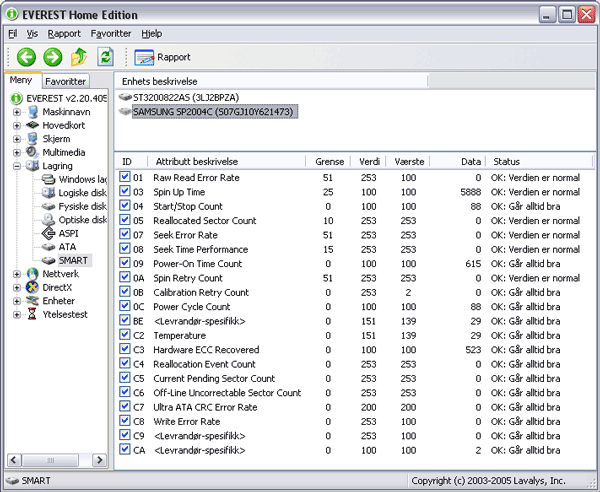Click the ATA drive icon
The image size is (600, 492).
click(x=49, y=247)
